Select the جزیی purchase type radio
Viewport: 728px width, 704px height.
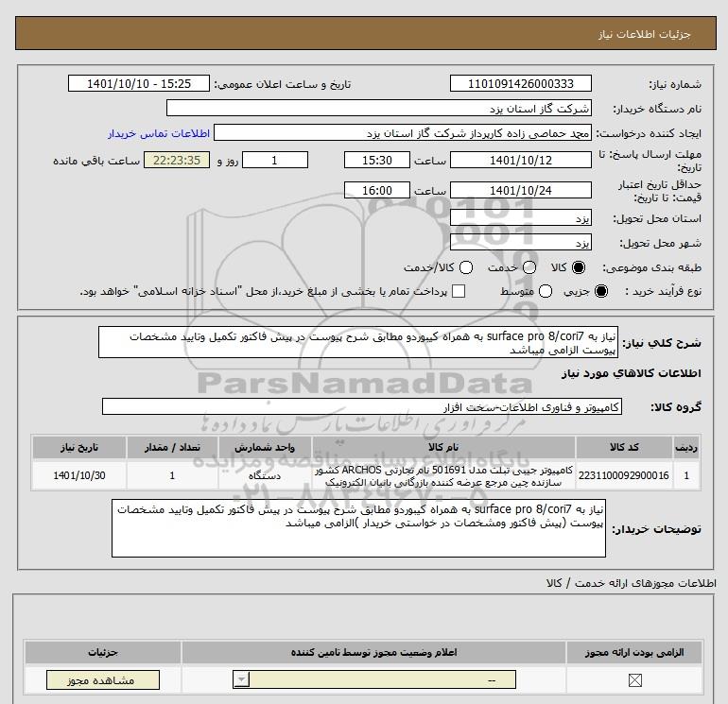(600, 291)
